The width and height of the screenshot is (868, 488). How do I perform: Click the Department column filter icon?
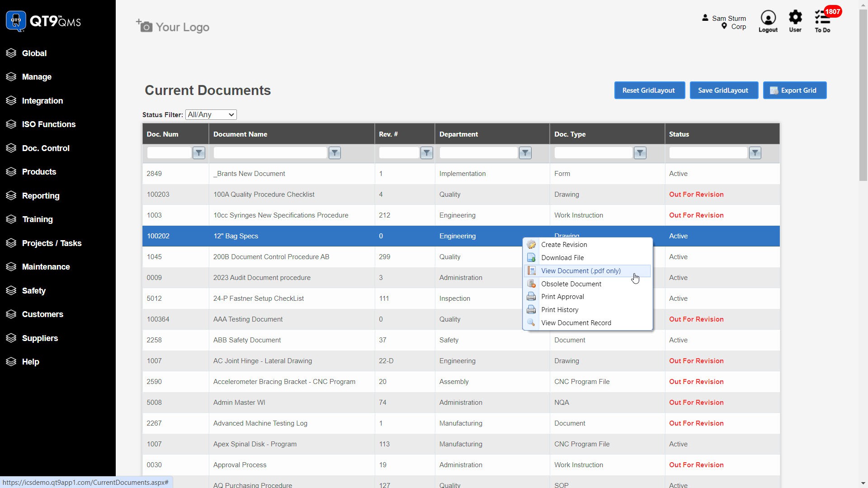point(525,153)
